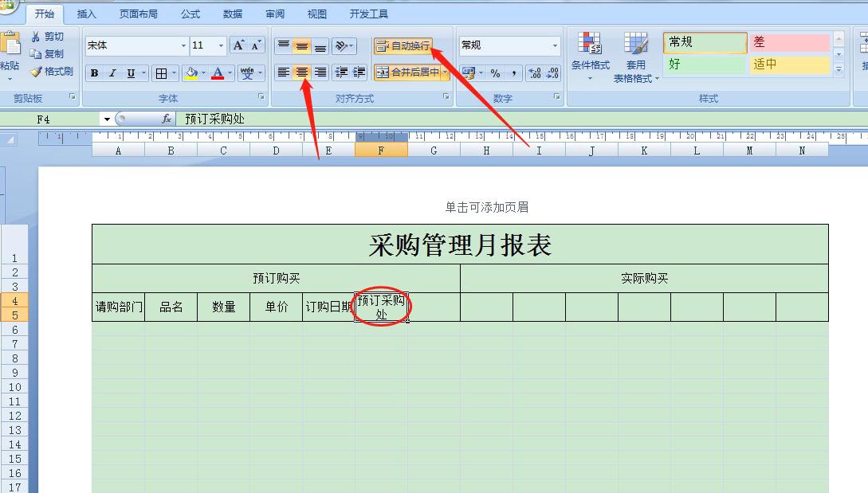868x493 pixels.
Task: Click the comma style icon
Action: pos(514,73)
